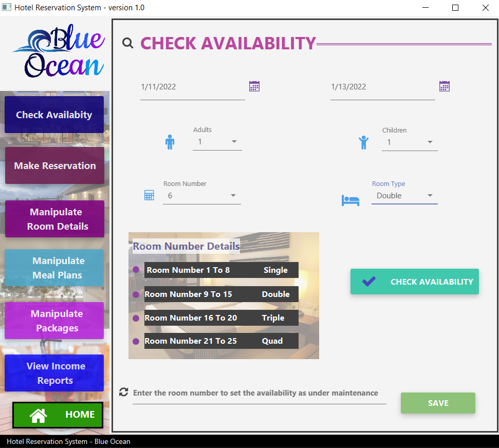The image size is (499, 448).
Task: Open Make Reservation section
Action: (55, 165)
